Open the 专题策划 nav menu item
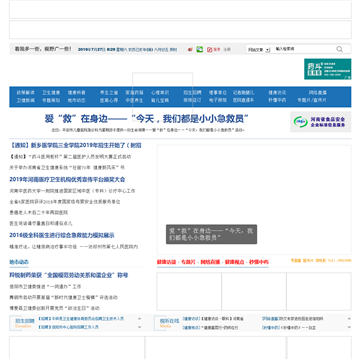The image size is (360, 360). pos(51,100)
